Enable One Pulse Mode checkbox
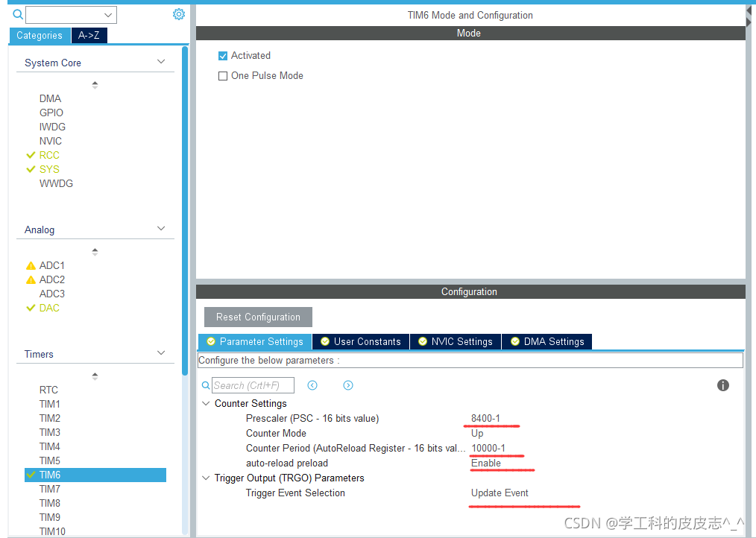Image resolution: width=756 pixels, height=538 pixels. (x=223, y=76)
